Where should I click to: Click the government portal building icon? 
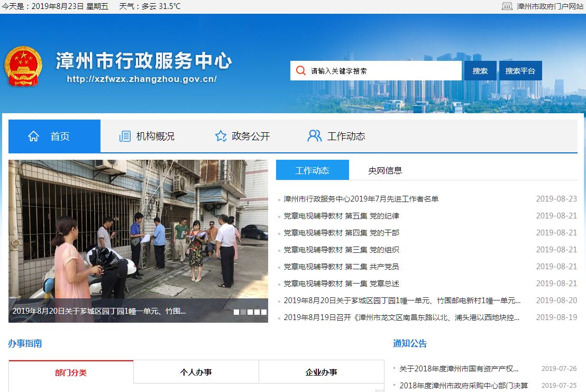(x=507, y=6)
